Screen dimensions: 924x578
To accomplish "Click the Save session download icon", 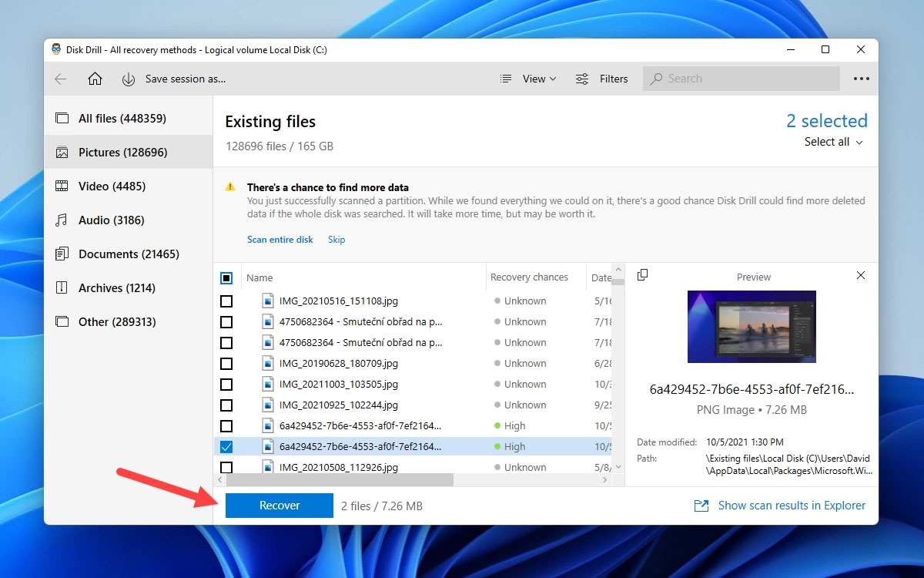I will tap(129, 79).
